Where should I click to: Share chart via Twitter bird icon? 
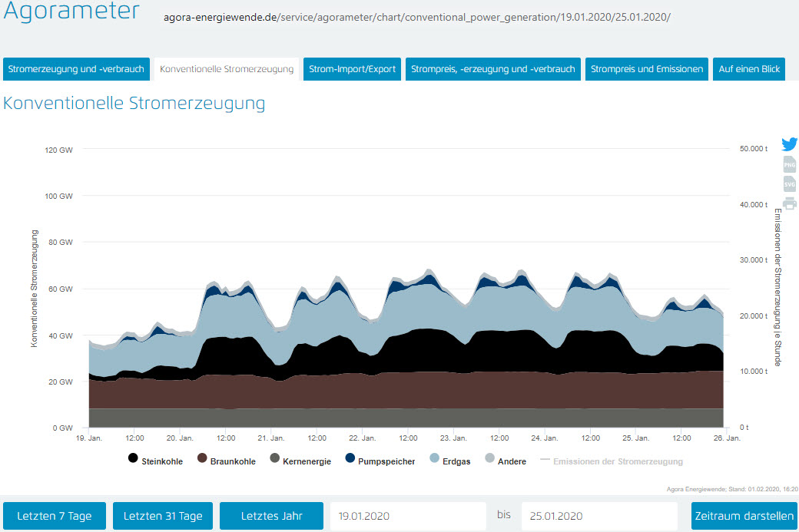point(789,144)
